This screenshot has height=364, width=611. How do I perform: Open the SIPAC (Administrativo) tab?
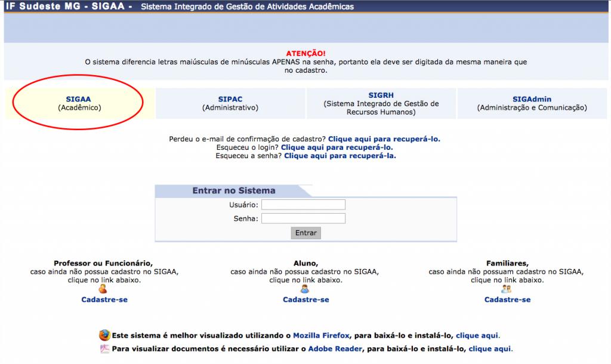(x=230, y=103)
